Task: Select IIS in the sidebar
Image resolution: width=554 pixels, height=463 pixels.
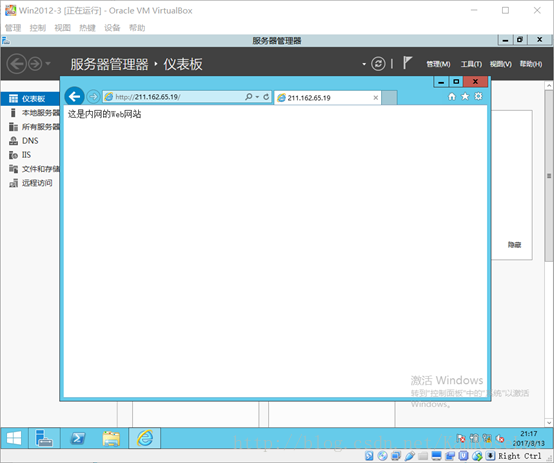Action: click(x=30, y=155)
